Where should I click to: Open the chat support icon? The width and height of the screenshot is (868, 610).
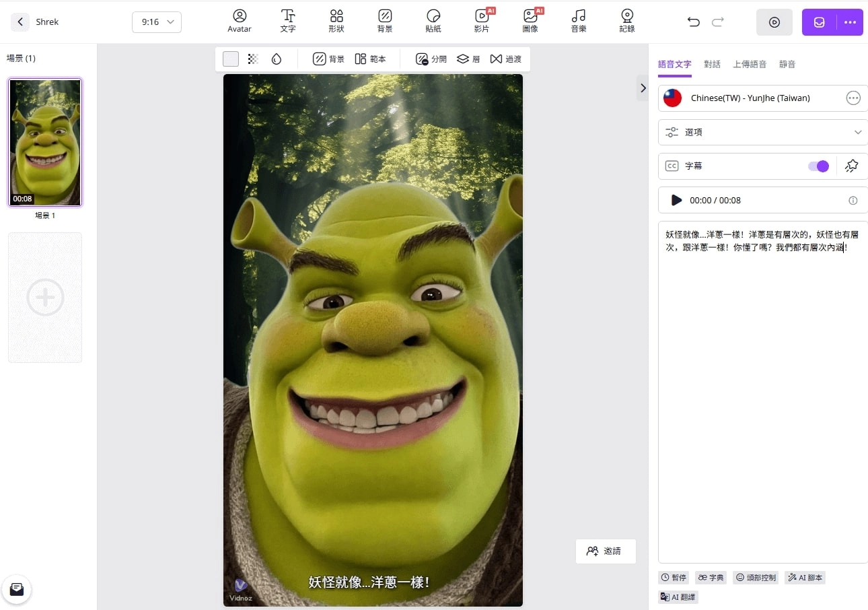17,590
